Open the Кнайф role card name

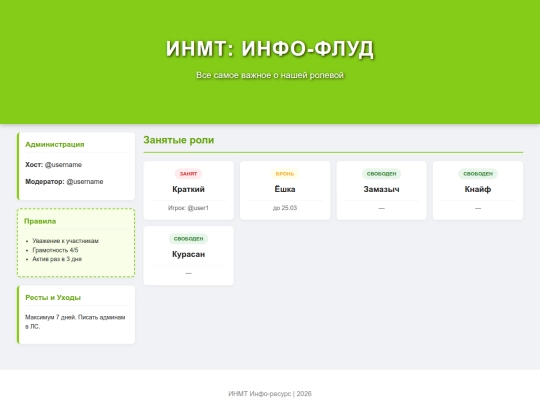(478, 189)
